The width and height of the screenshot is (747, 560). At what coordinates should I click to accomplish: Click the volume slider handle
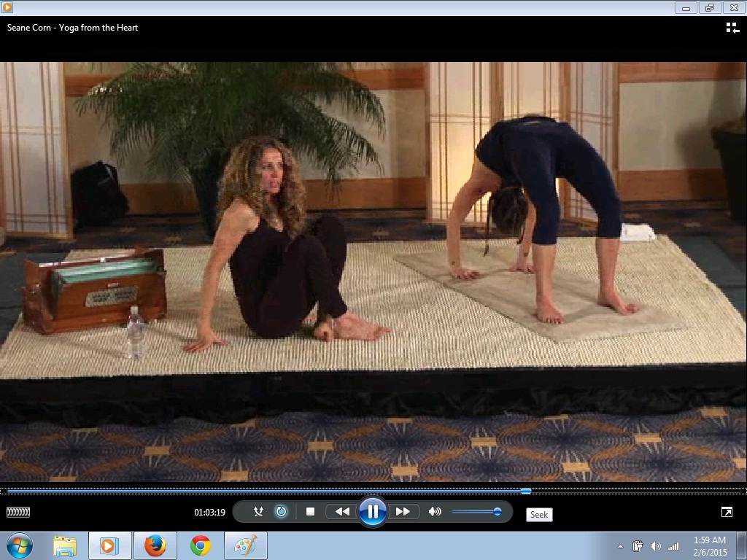coord(498,512)
